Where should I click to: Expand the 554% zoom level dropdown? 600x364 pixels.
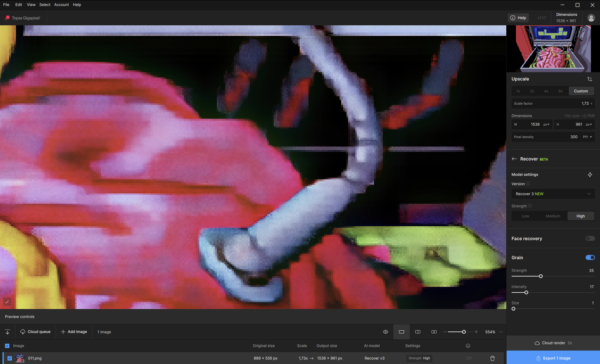(x=501, y=332)
